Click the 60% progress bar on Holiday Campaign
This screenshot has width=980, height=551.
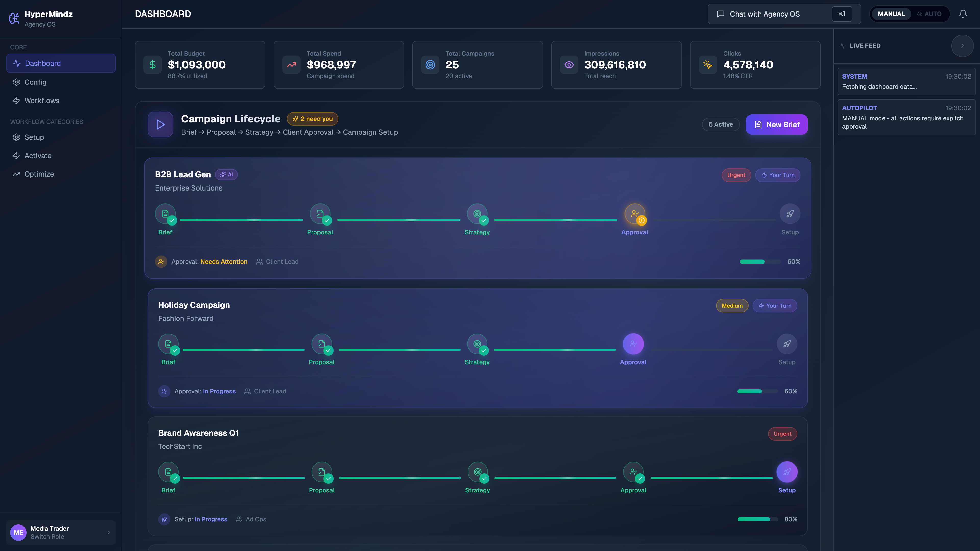[x=757, y=391]
